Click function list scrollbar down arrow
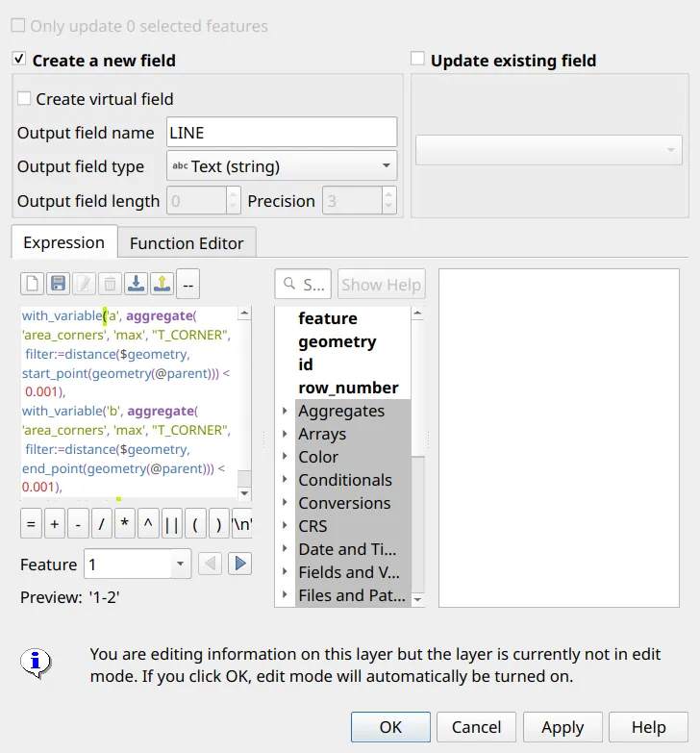This screenshot has height=753, width=700. coord(417,599)
